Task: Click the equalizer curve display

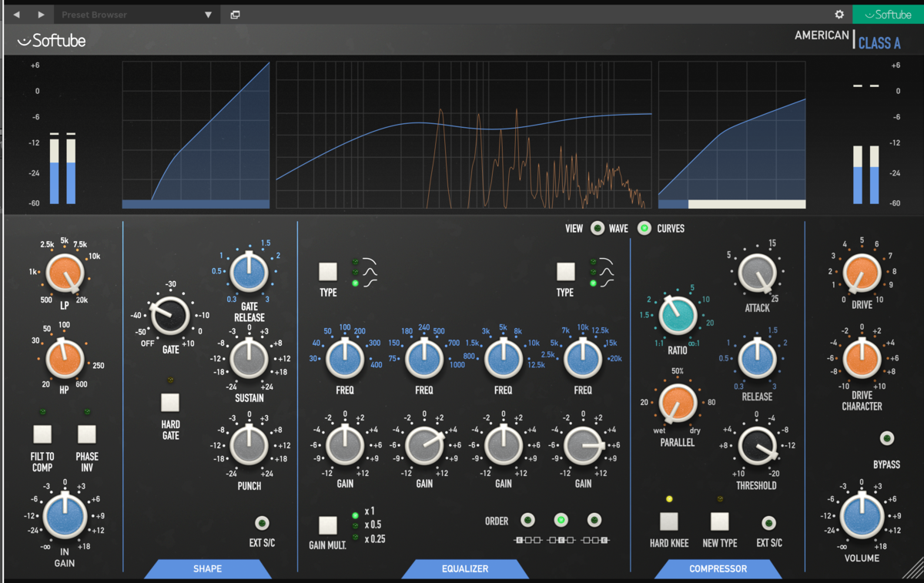Action: (x=464, y=135)
